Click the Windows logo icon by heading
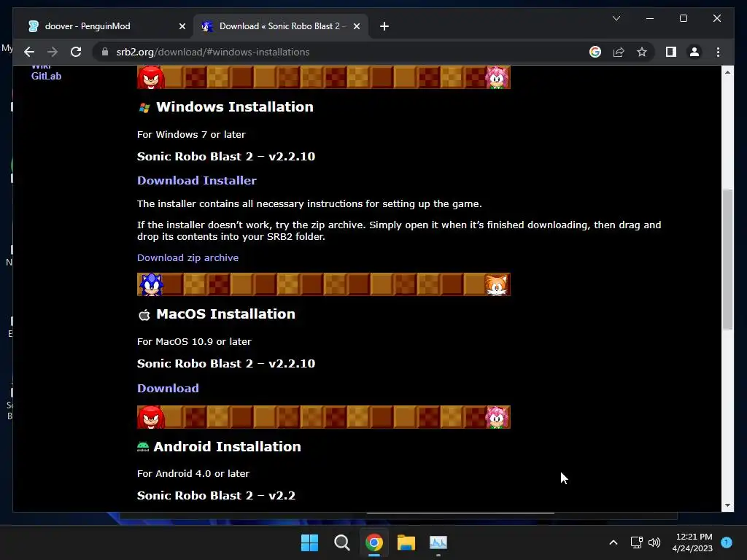 (x=144, y=108)
